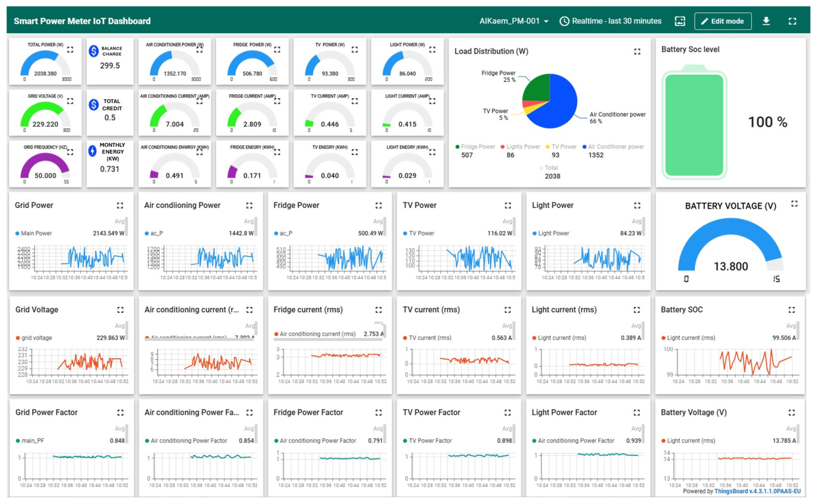The height and width of the screenshot is (504, 815).
Task: Toggle Air Conditioner power in pie legend
Action: pyautogui.click(x=613, y=147)
